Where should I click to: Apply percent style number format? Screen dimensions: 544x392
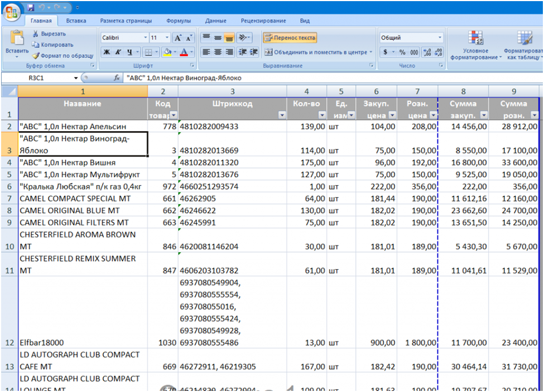coord(402,52)
